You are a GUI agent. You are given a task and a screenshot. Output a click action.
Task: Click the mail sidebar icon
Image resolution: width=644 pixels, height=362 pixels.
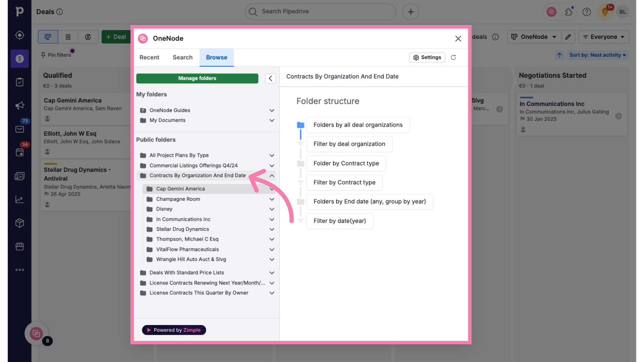tap(20, 129)
